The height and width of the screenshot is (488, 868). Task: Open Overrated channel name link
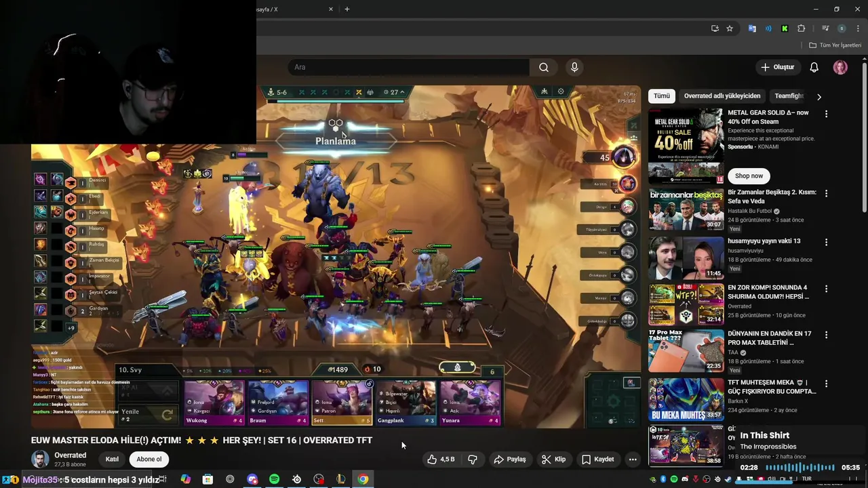71,455
